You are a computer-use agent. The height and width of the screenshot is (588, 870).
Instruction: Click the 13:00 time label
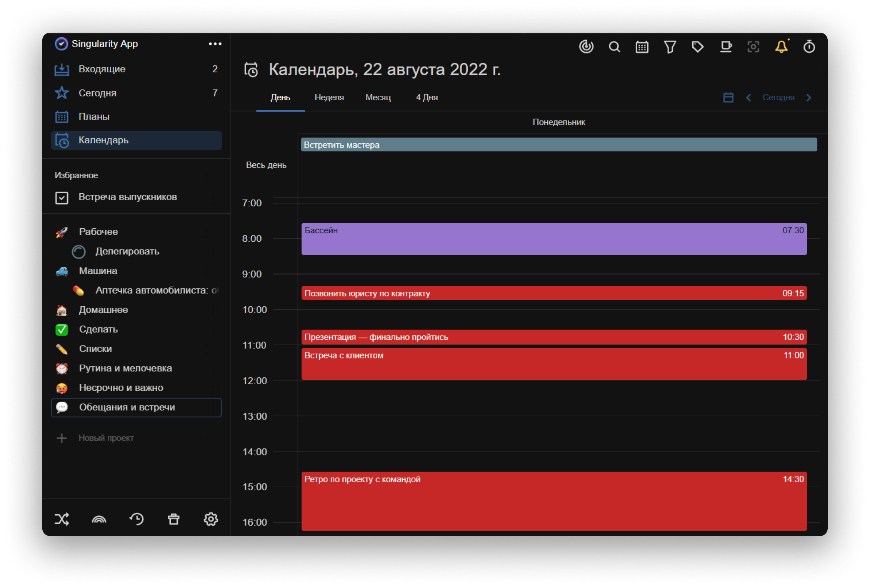point(255,416)
